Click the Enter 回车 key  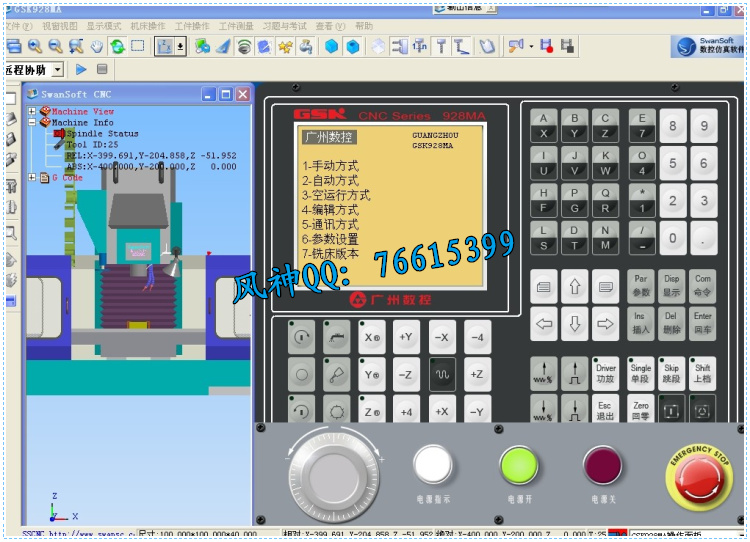702,324
